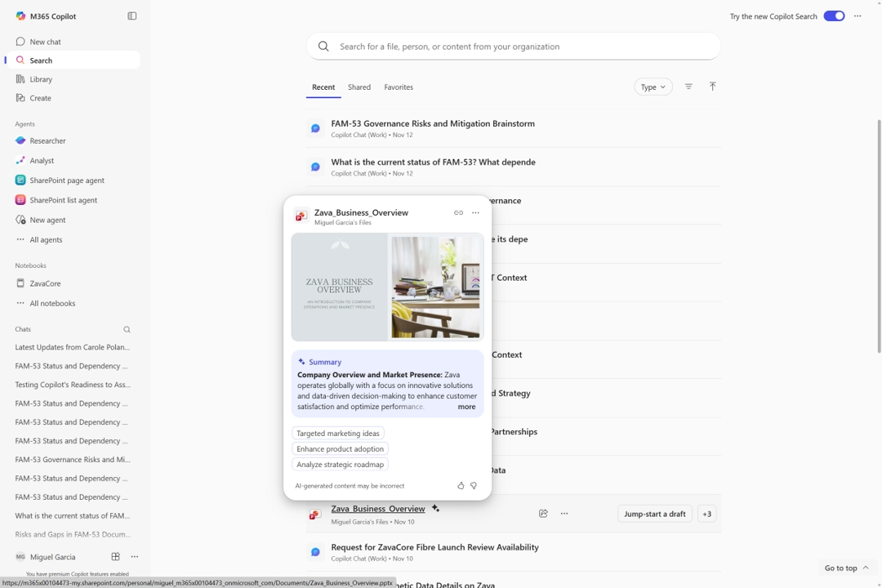Open the SharePoint list agent
This screenshot has height=588, width=882.
pos(65,199)
